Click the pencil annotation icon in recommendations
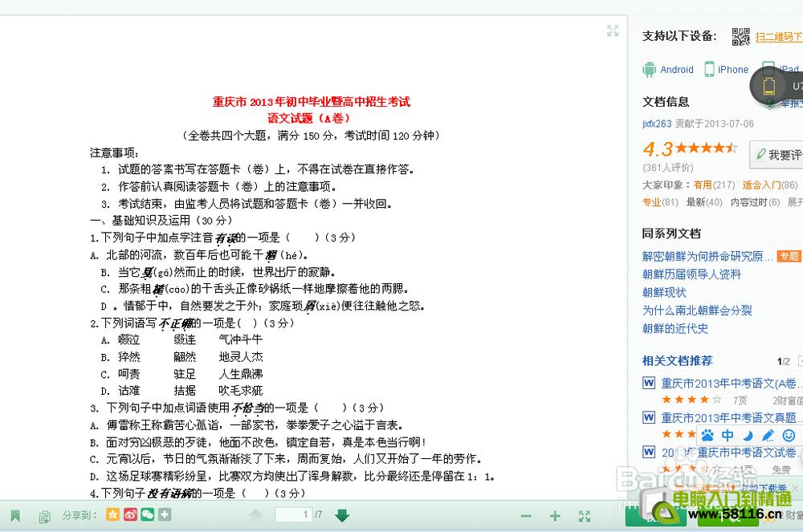803x532 pixels. click(768, 436)
